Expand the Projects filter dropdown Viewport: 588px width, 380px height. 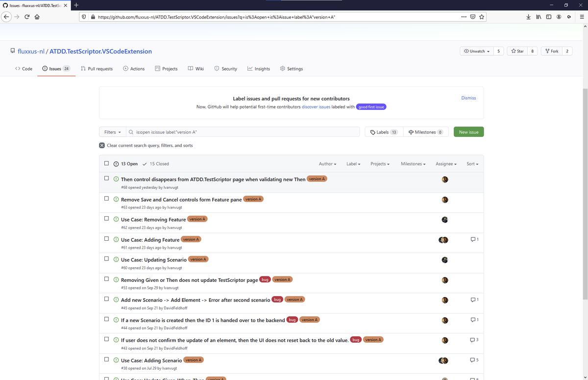click(380, 164)
